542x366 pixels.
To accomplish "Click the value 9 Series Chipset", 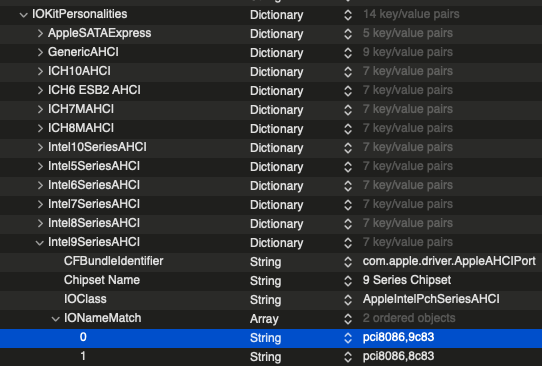I will click(x=407, y=280).
